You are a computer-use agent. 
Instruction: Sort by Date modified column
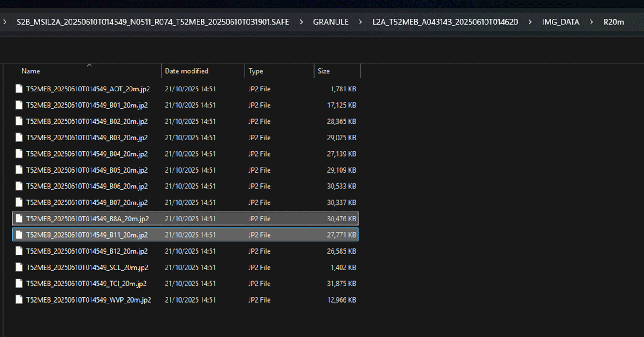click(187, 71)
